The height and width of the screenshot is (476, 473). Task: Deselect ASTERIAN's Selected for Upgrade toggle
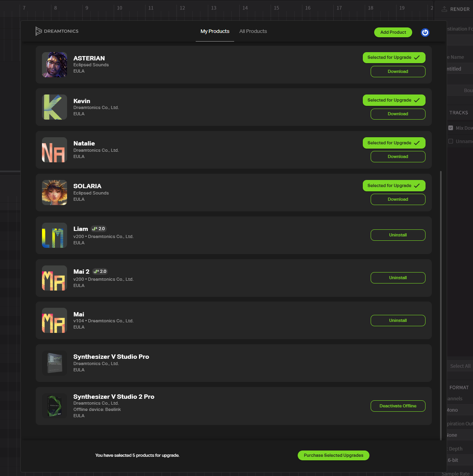(394, 58)
